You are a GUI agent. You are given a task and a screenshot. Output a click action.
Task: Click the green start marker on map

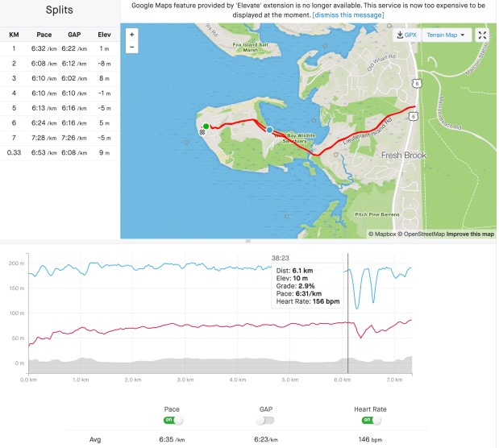point(206,127)
